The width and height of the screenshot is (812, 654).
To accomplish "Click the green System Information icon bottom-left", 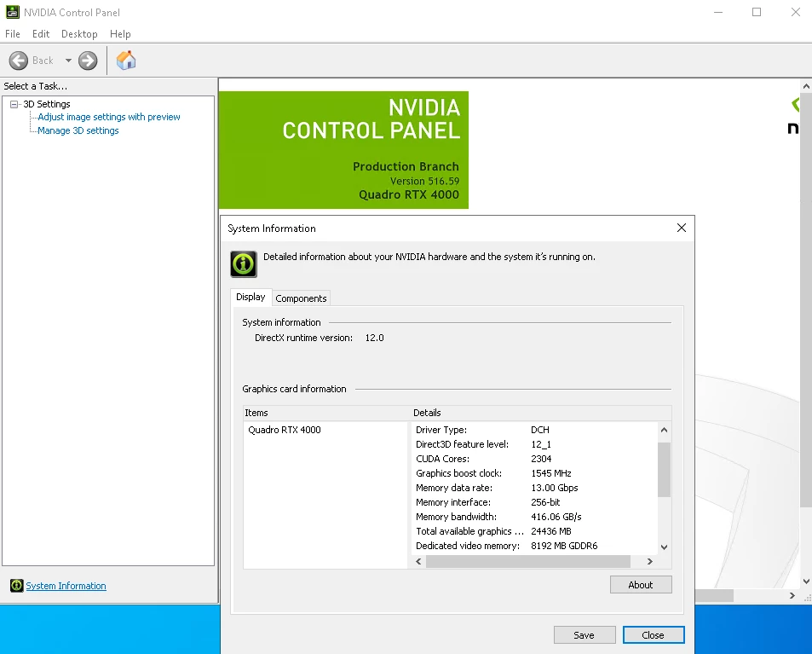I will [x=16, y=586].
